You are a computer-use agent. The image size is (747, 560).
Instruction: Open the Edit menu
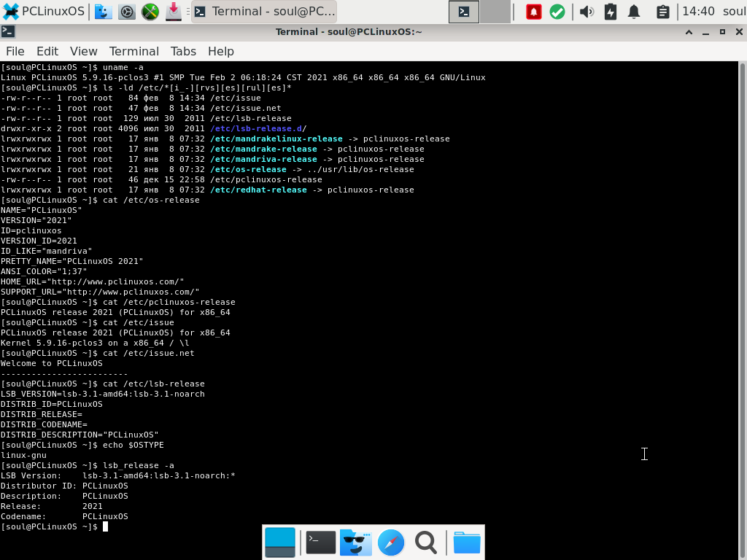47,52
